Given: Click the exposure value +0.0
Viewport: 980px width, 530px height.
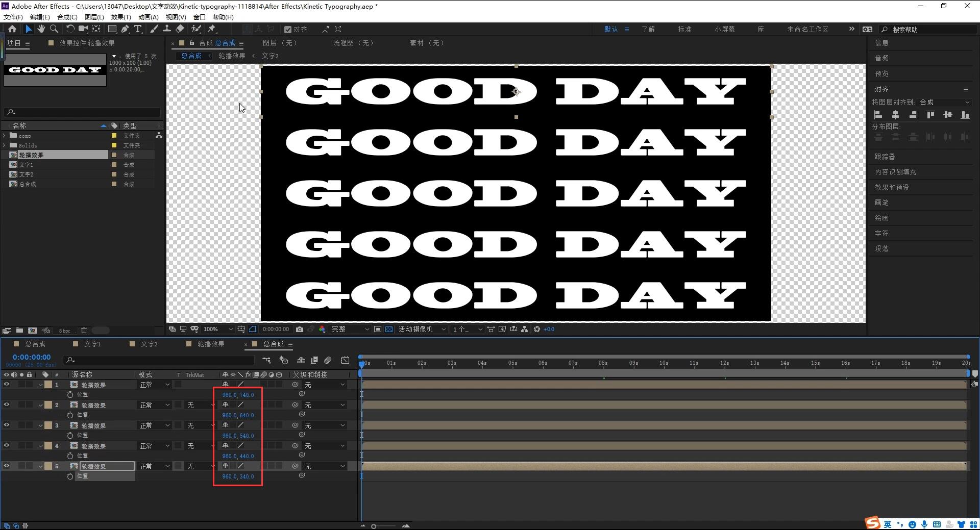Looking at the screenshot, I should 549,330.
